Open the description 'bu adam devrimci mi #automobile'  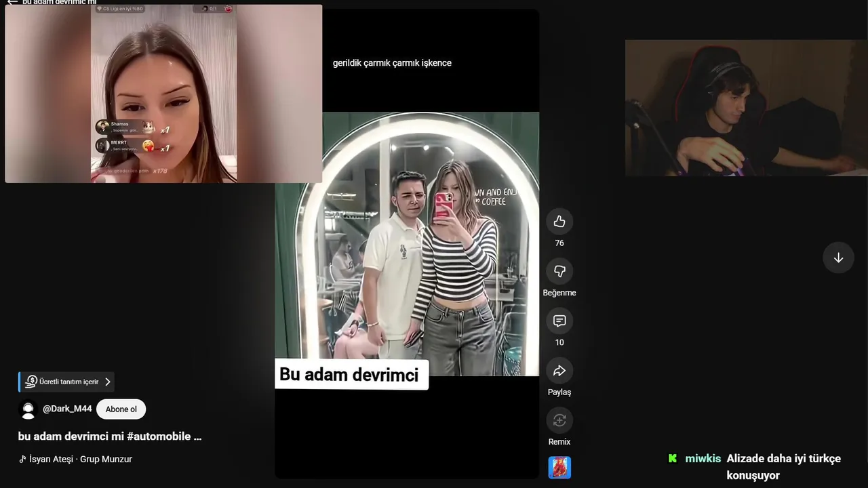point(110,436)
